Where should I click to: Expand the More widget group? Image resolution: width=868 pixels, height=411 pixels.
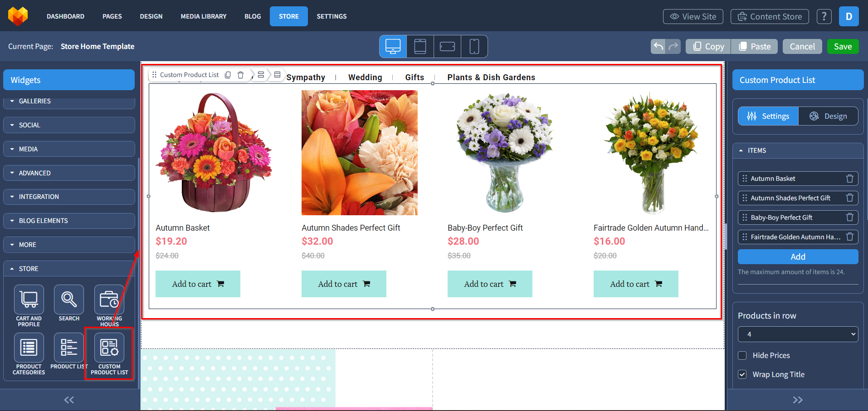[69, 245]
